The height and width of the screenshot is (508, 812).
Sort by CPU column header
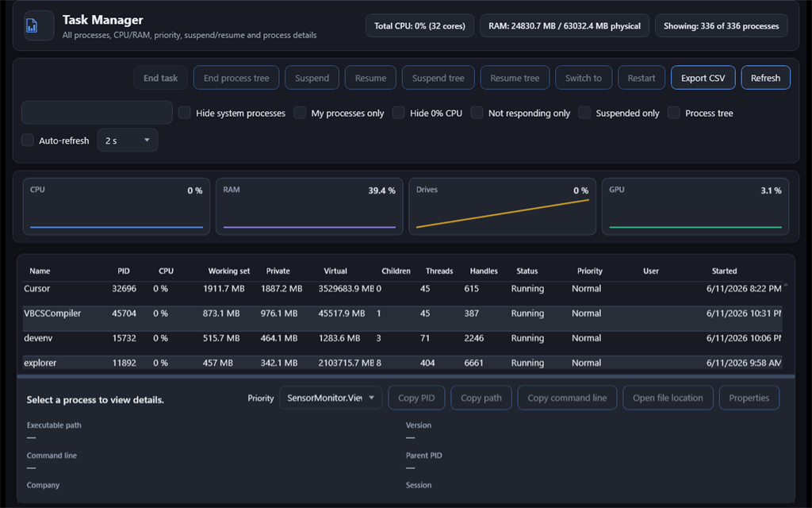(167, 271)
